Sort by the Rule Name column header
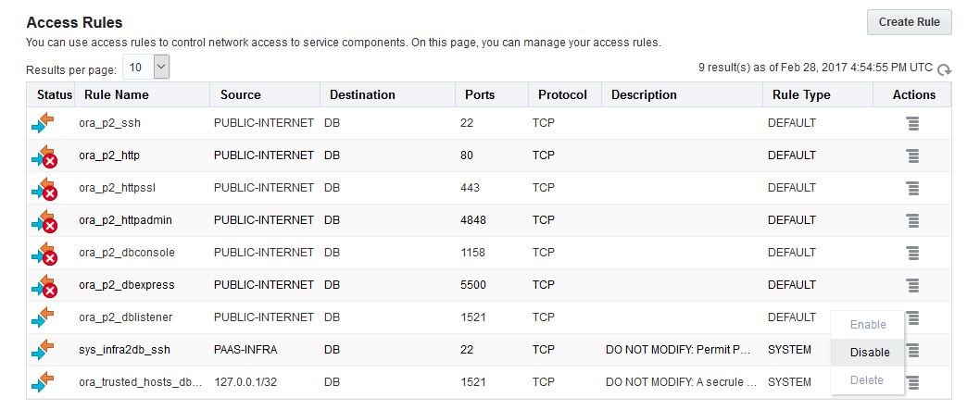Screen dimensions: 980x410 pos(116,94)
